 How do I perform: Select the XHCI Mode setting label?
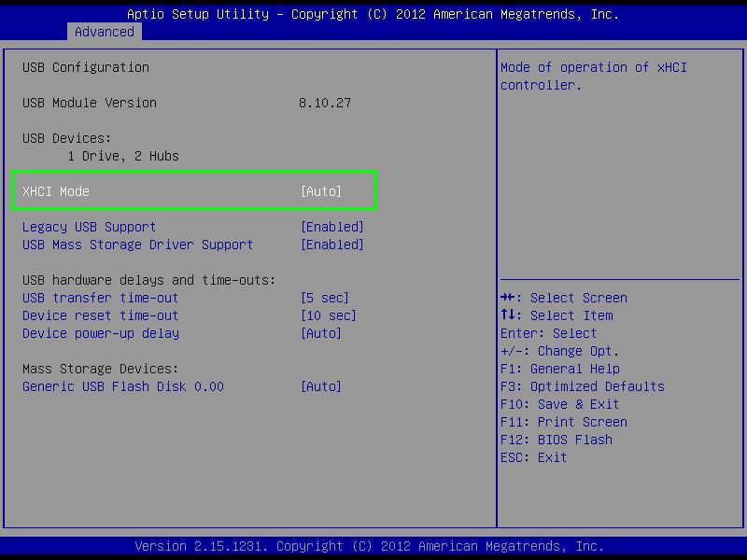tap(56, 191)
